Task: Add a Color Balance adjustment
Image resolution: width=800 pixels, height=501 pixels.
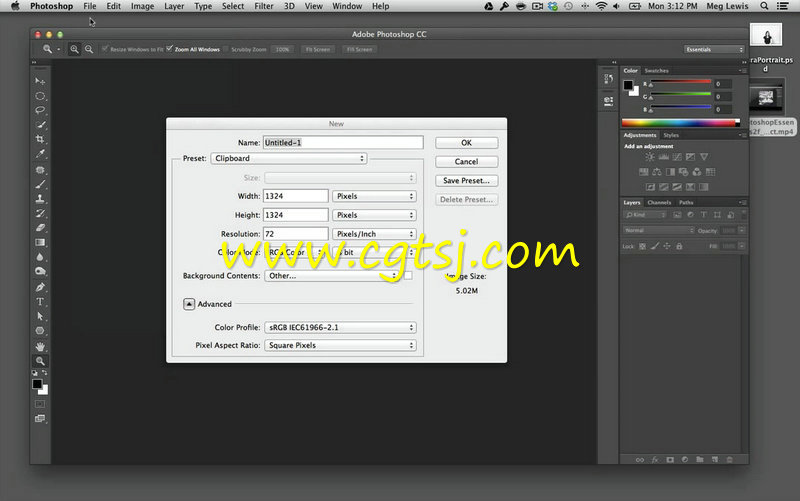Action: 657,172
